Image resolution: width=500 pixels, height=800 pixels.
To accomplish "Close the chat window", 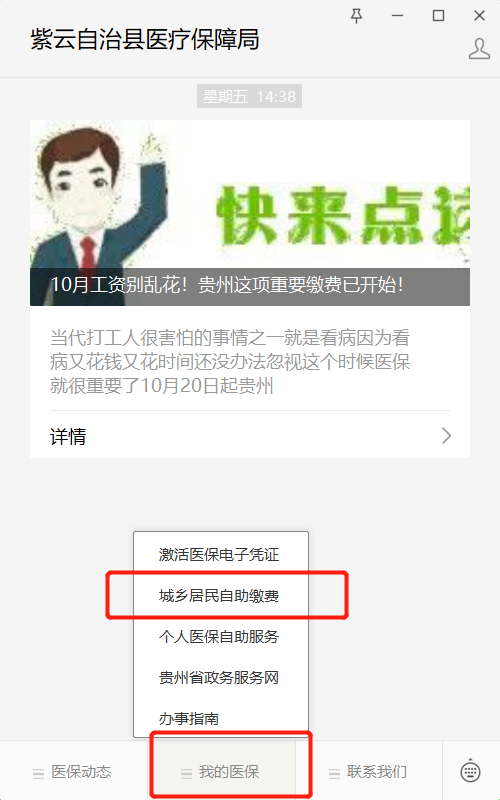I will (479, 16).
